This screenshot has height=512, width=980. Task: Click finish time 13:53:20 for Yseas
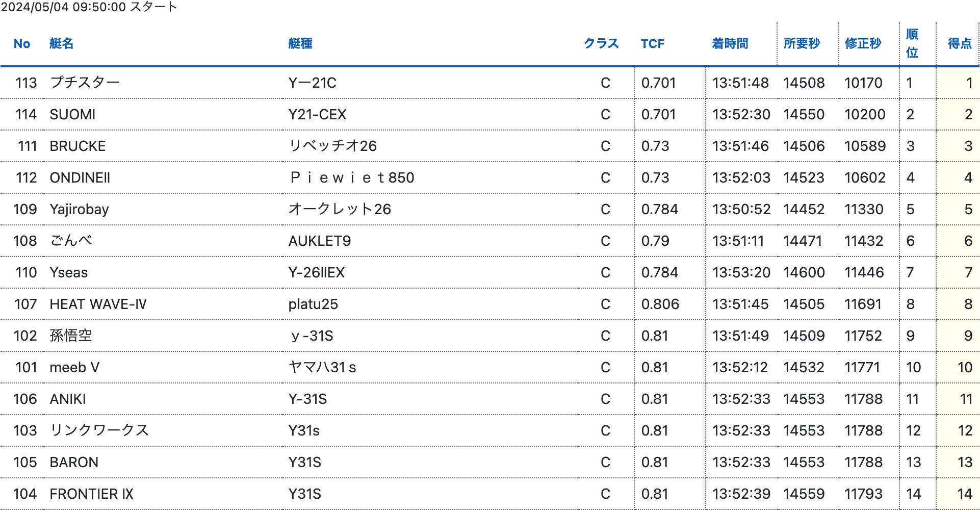coord(741,272)
